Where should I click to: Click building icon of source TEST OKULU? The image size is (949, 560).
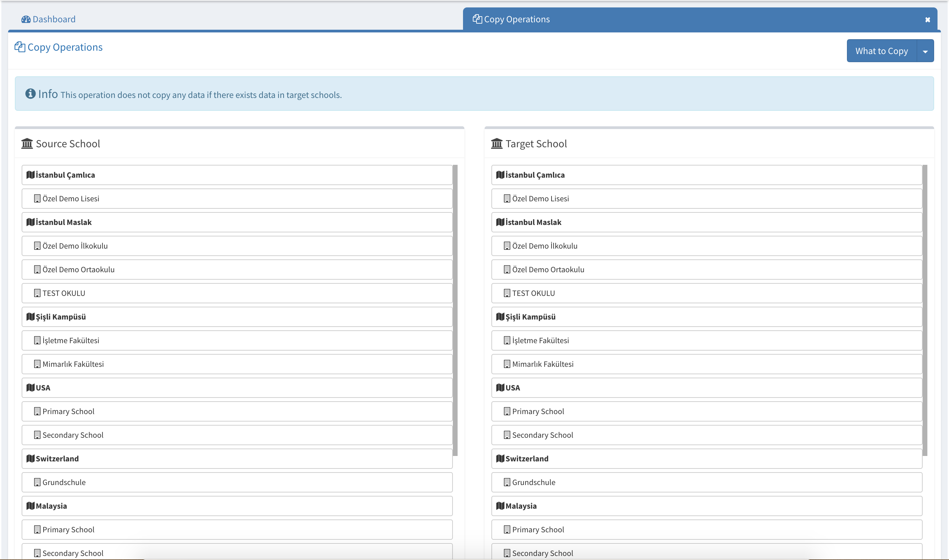coord(37,293)
